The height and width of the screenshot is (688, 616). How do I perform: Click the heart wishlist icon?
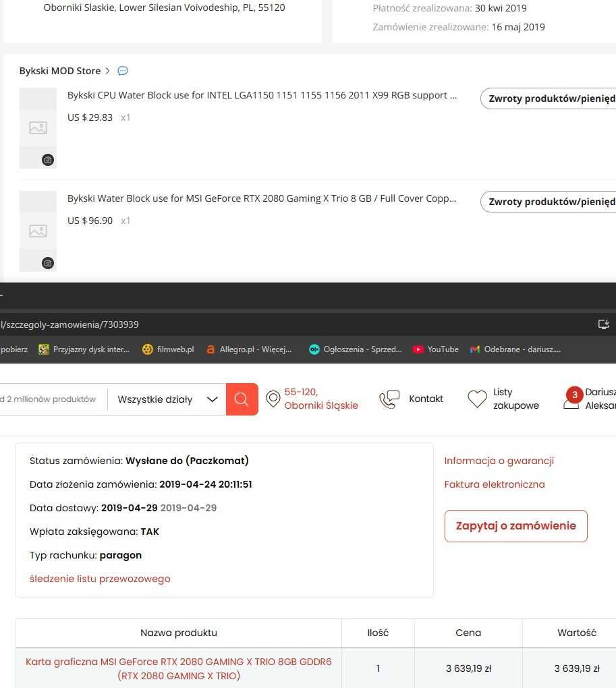coord(478,399)
